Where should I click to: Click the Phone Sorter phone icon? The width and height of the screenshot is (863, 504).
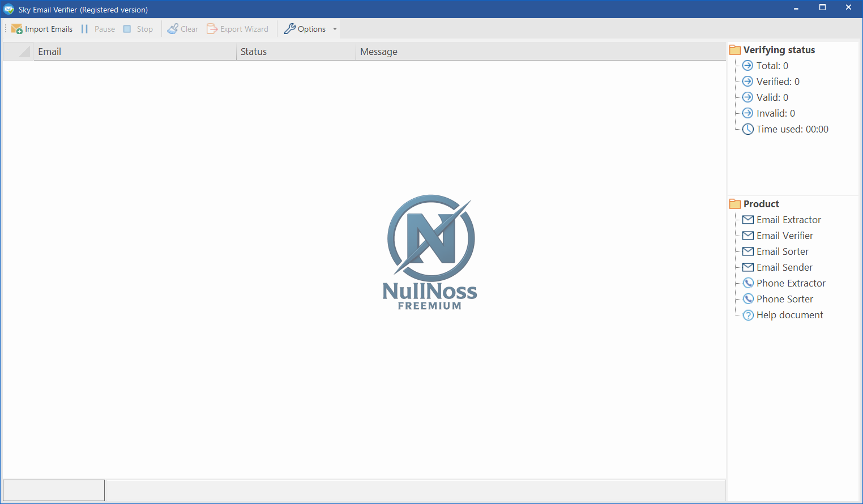tap(748, 299)
